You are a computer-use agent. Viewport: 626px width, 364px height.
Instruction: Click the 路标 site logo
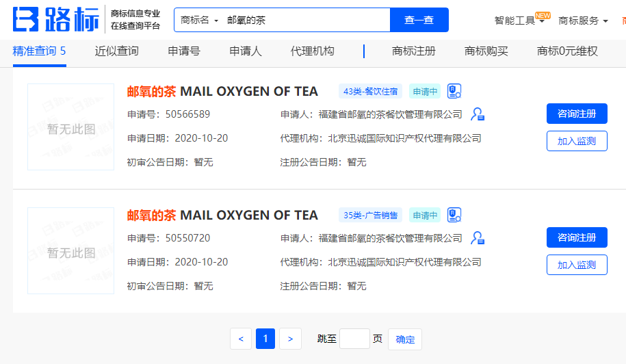56,19
